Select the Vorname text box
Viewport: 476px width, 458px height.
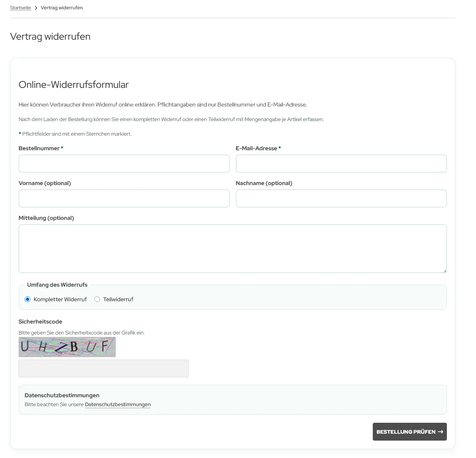pos(124,198)
